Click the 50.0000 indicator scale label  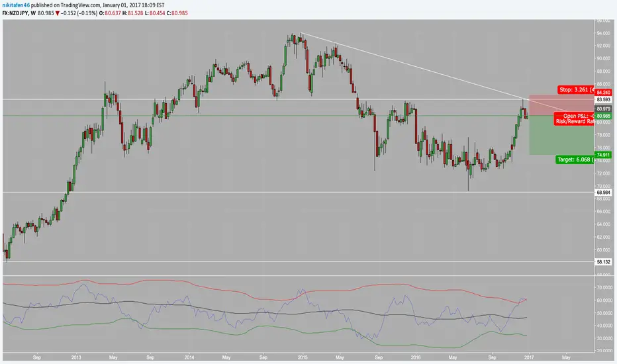coord(604,313)
